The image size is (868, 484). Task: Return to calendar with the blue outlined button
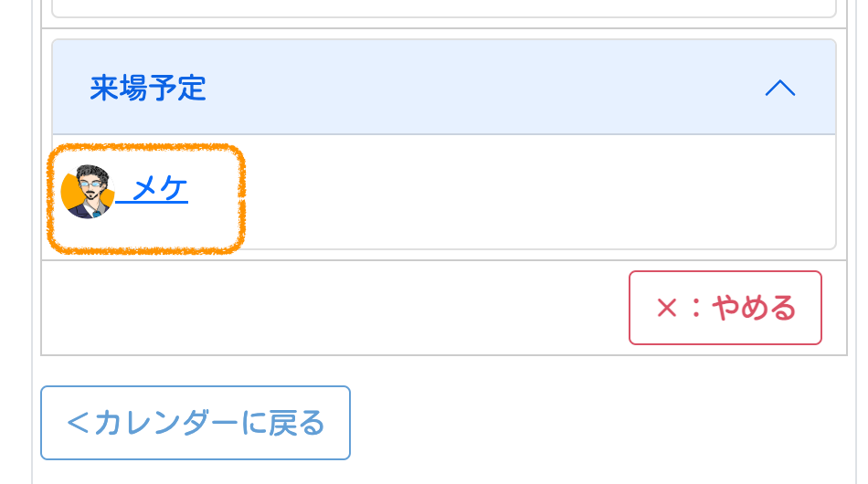point(196,423)
